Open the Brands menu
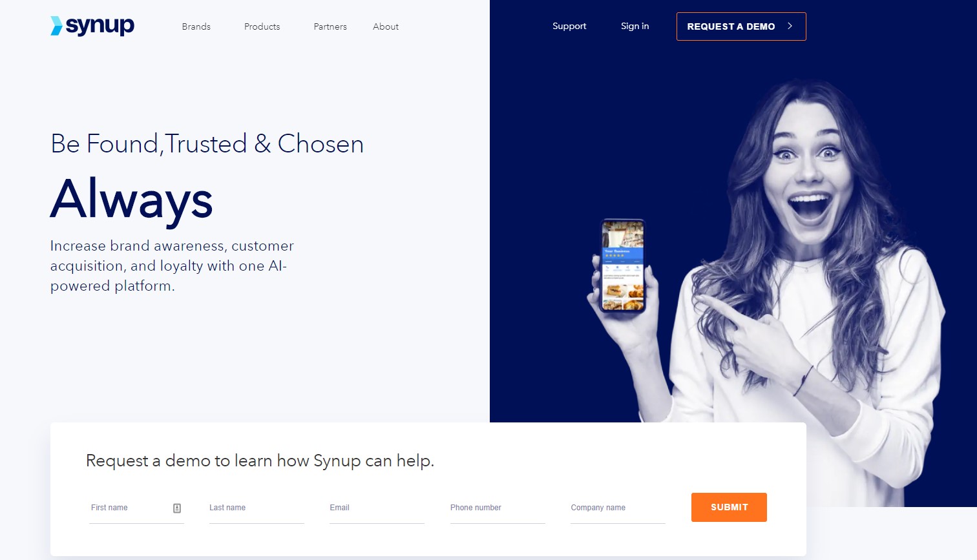 click(x=196, y=26)
